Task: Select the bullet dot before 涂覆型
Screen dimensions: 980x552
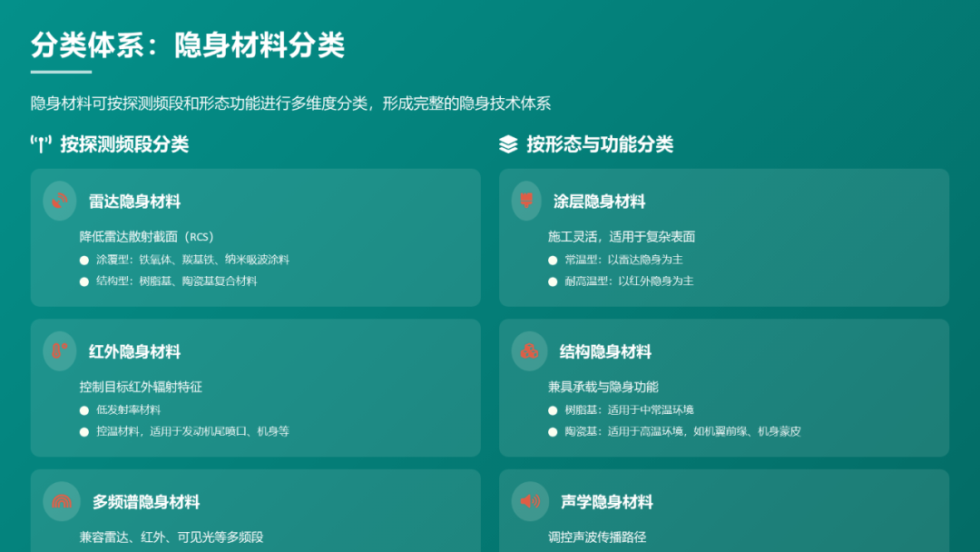Action: [83, 260]
